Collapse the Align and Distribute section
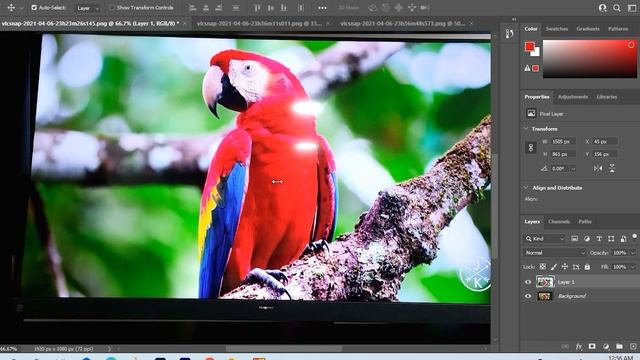Image resolution: width=640 pixels, height=360 pixels. (x=526, y=188)
